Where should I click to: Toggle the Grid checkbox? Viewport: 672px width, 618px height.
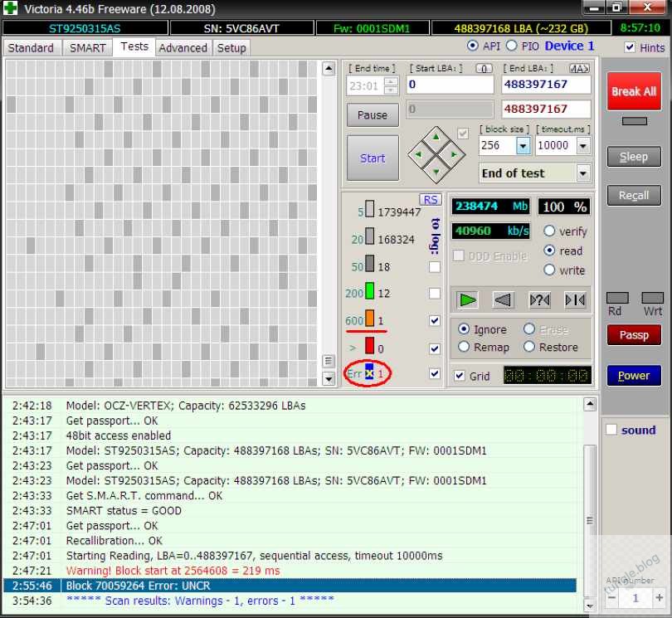tap(460, 376)
